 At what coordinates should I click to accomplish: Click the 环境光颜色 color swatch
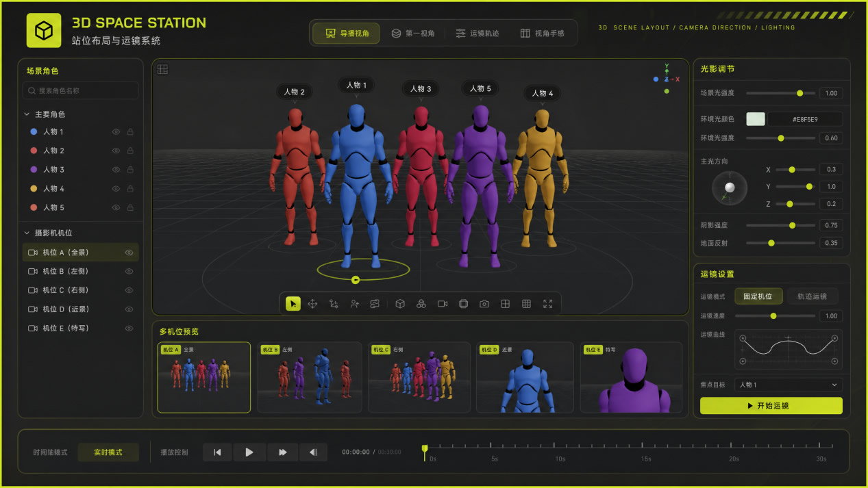pyautogui.click(x=756, y=119)
